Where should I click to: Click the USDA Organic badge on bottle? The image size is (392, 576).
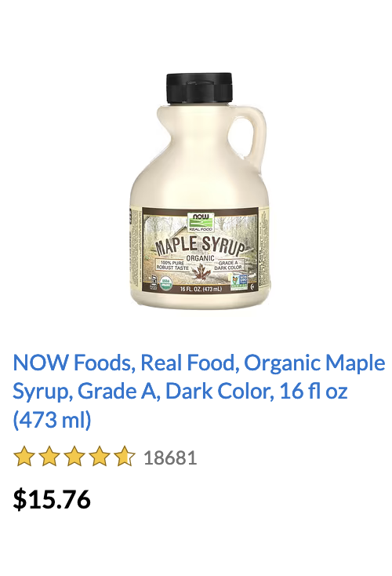[167, 283]
